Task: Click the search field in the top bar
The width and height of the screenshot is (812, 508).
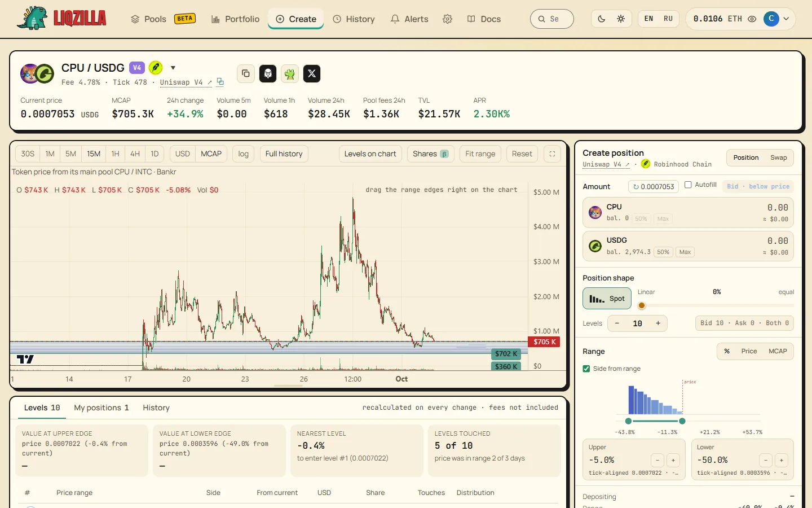Action: click(x=552, y=19)
